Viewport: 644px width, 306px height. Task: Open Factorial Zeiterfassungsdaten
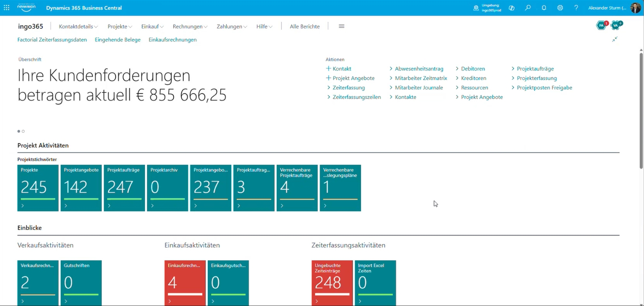pos(52,40)
